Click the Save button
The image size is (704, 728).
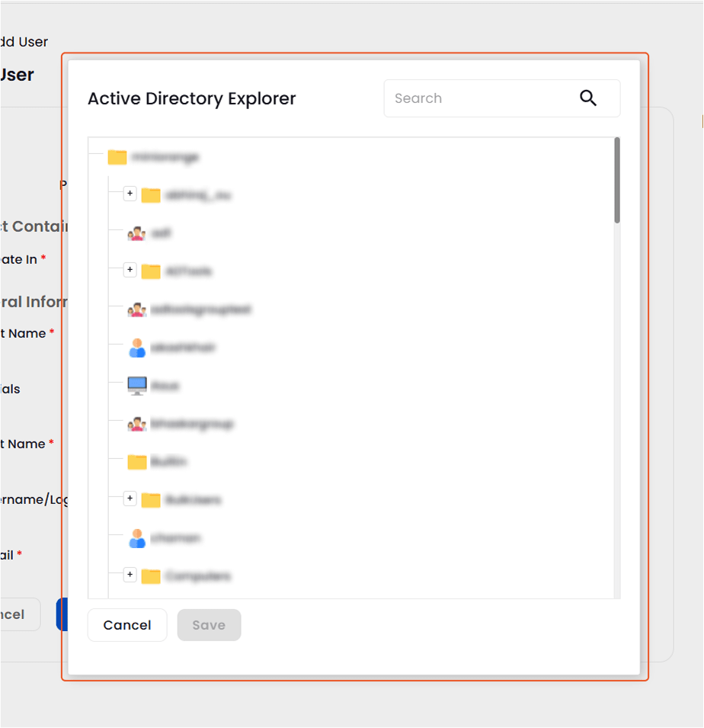click(x=209, y=624)
